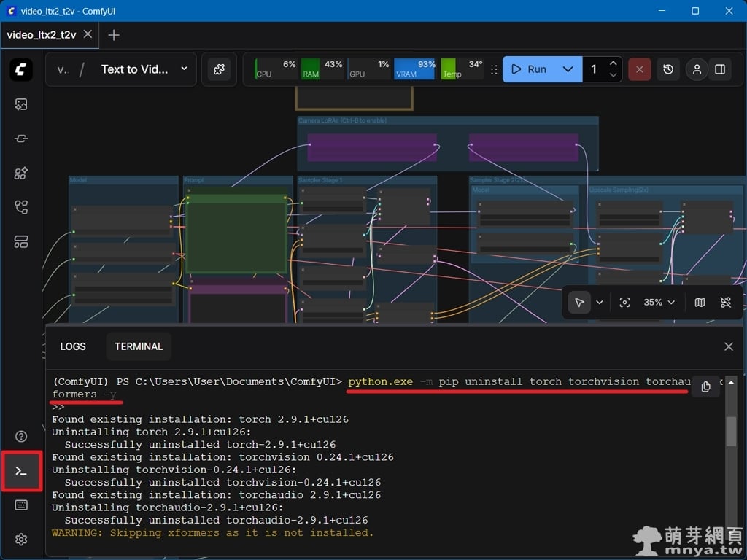Open the extensions manager puzzle icon
This screenshot has height=560, width=747.
(217, 69)
